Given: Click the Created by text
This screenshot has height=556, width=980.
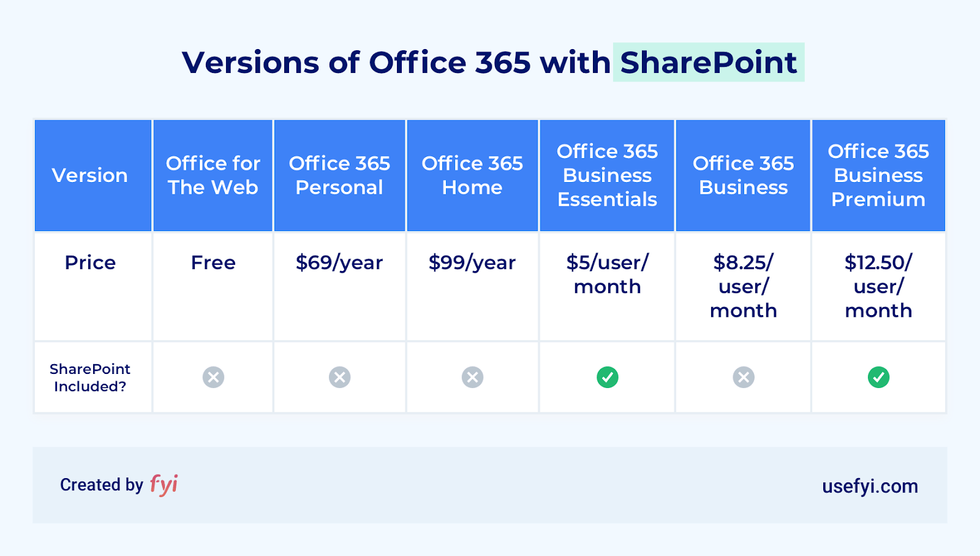Looking at the screenshot, I should [102, 485].
